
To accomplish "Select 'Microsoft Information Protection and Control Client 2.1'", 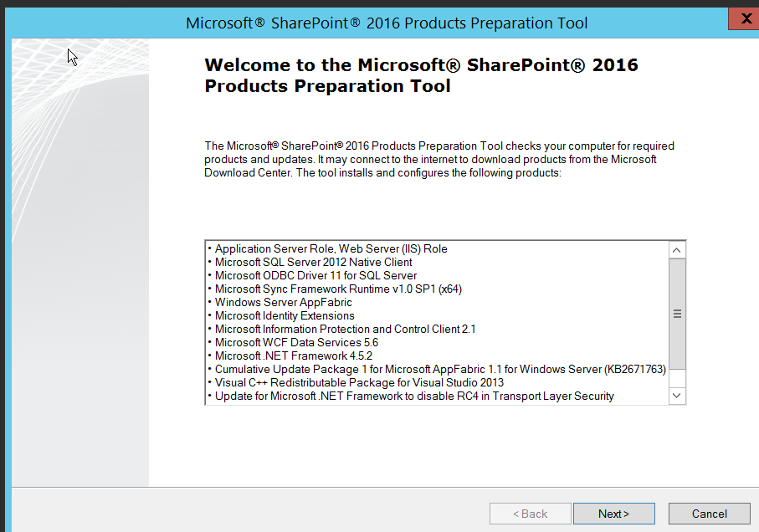I will pos(345,329).
